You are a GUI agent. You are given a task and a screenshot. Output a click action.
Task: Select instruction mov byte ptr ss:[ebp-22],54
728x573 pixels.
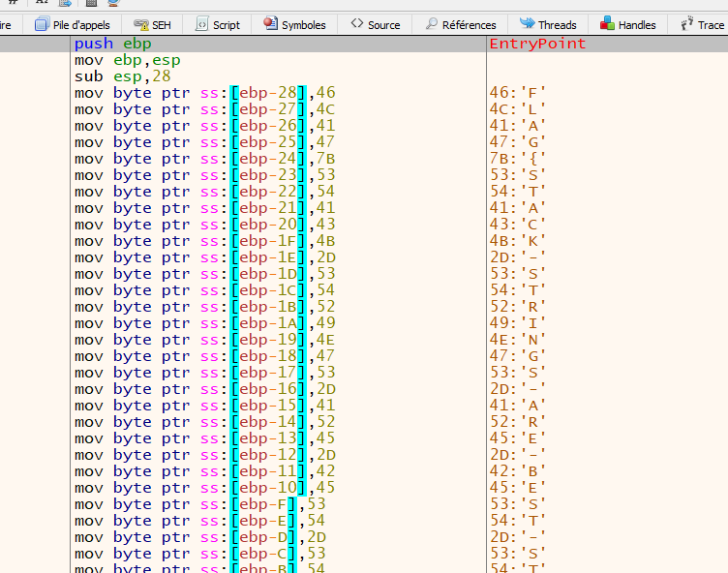pos(205,192)
